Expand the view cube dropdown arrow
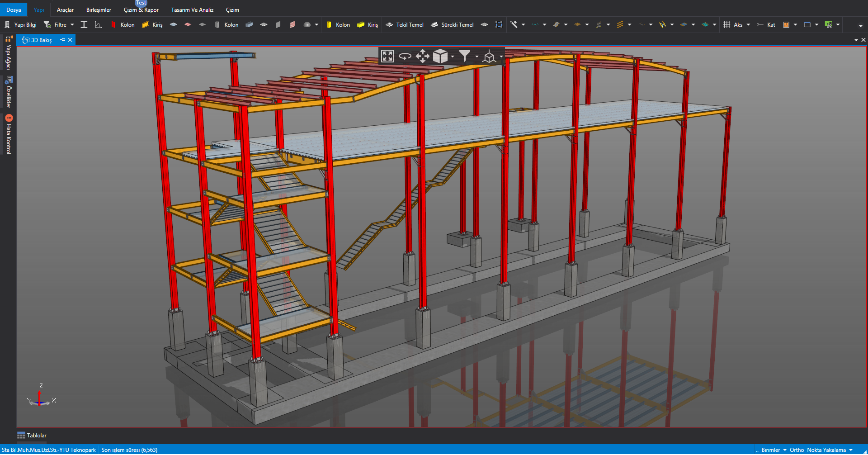 pyautogui.click(x=453, y=57)
